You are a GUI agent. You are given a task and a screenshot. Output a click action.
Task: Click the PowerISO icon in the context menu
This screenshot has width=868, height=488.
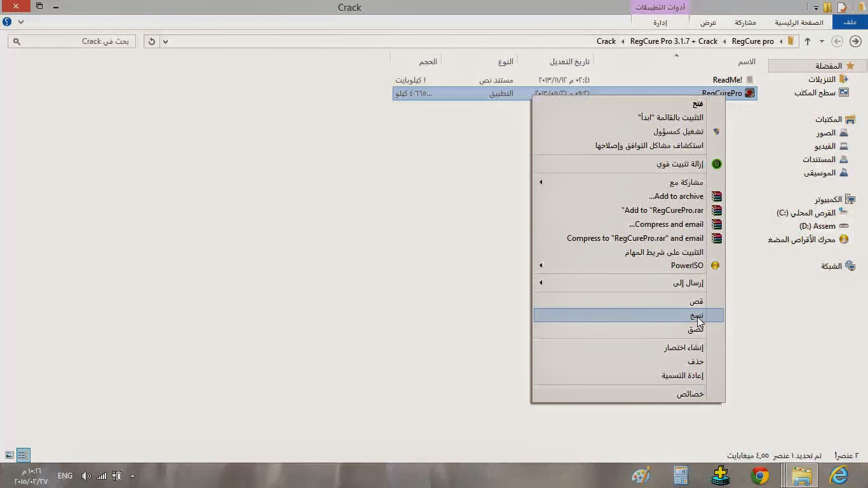(716, 266)
